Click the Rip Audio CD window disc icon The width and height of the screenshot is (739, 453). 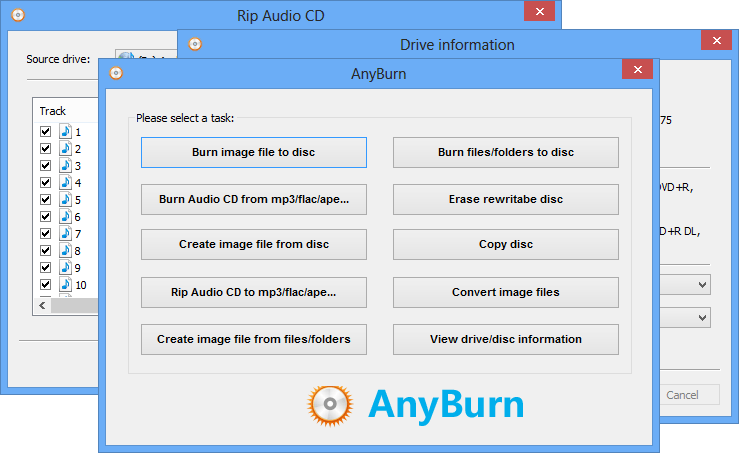click(x=18, y=15)
